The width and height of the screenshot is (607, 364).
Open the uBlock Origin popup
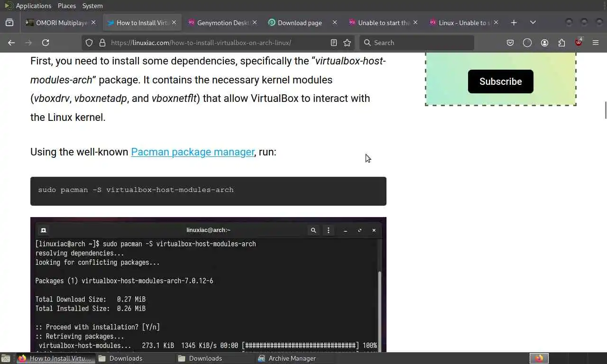579,42
